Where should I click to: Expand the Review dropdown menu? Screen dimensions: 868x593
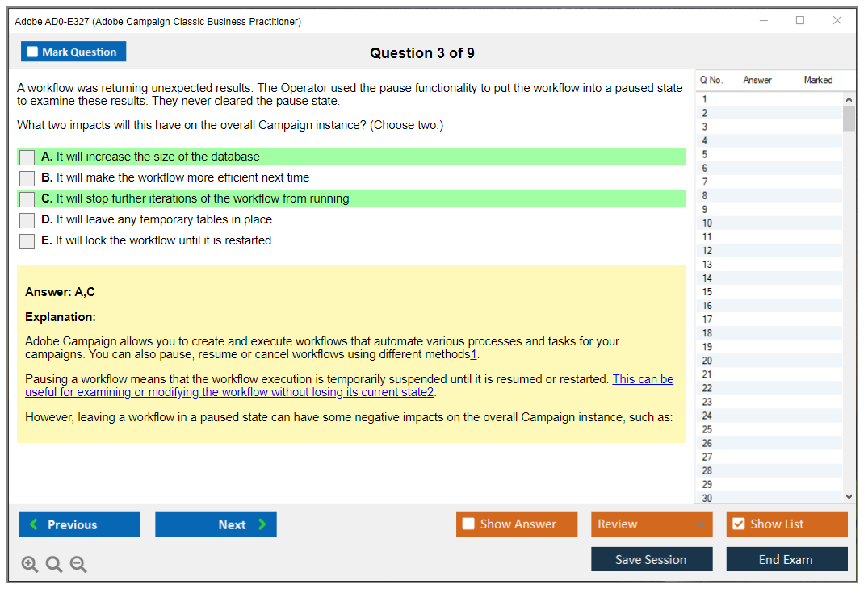(700, 524)
